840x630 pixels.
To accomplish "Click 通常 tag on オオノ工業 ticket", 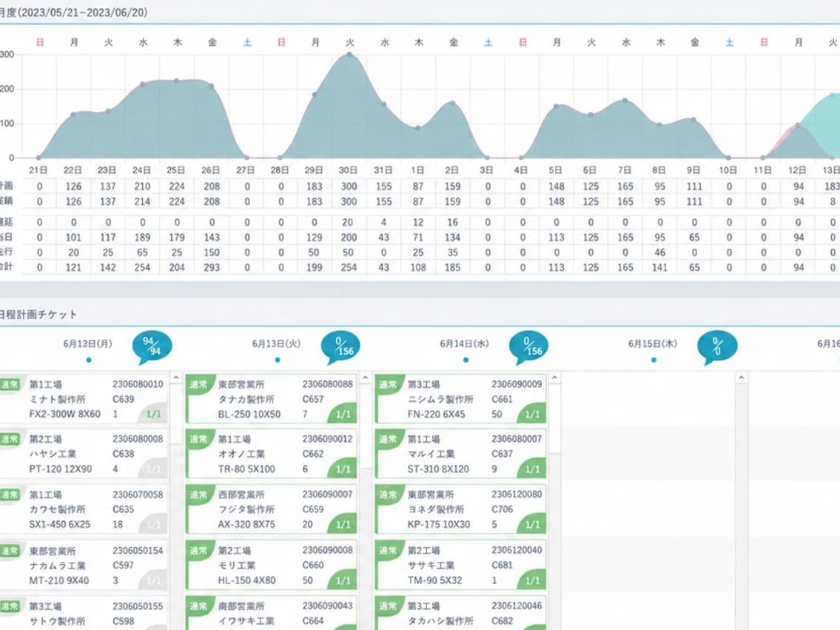I will coord(198,439).
